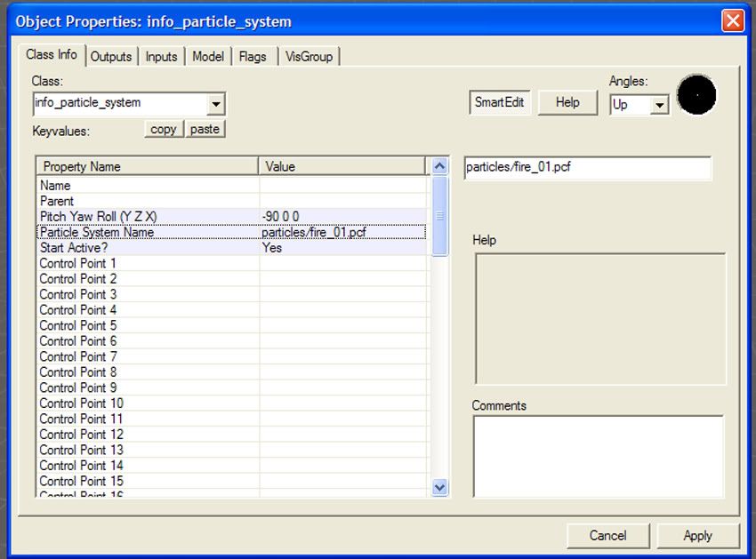Click the Cancel button

(607, 535)
